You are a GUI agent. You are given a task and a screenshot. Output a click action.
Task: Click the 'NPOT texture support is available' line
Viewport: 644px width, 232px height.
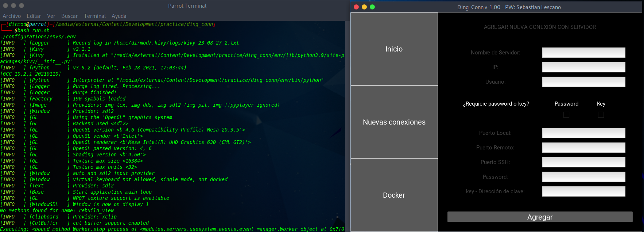click(x=121, y=198)
